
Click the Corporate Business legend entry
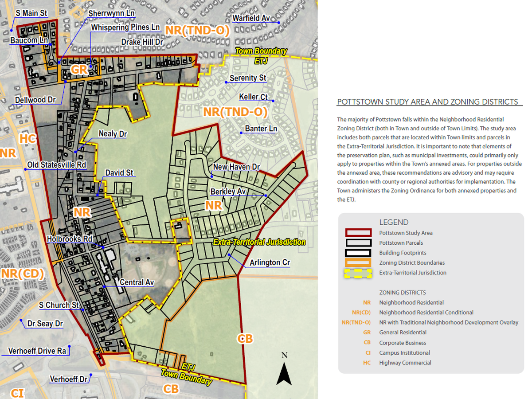[x=403, y=343]
